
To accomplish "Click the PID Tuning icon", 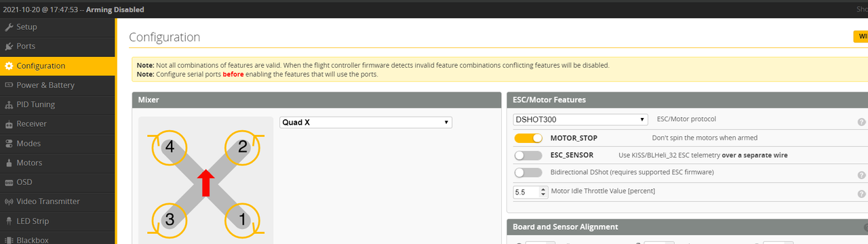I will pos(9,104).
